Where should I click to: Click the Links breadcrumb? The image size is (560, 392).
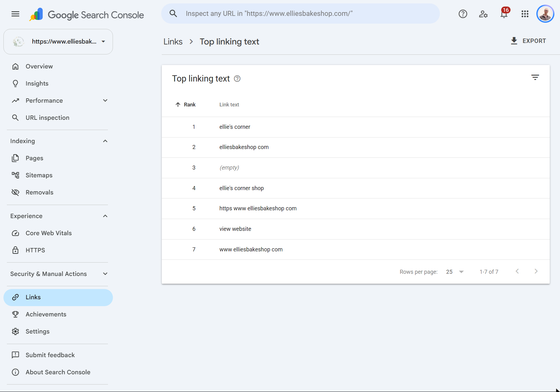(173, 42)
